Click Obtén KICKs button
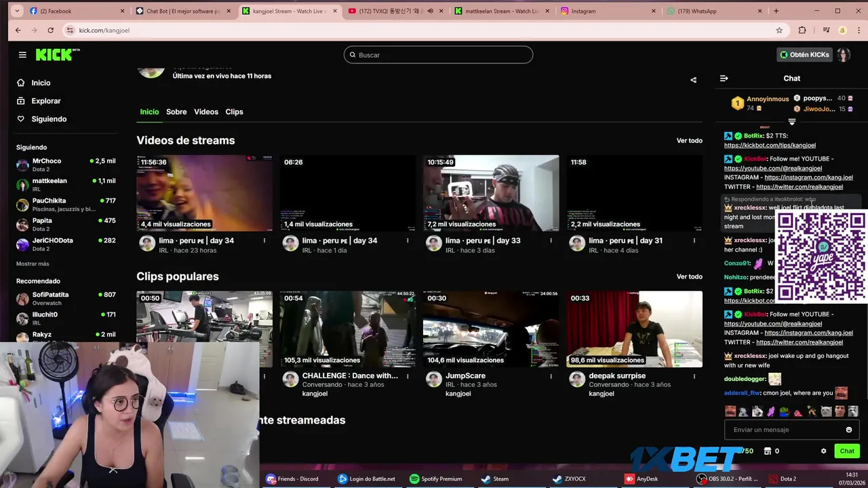The height and width of the screenshot is (488, 868). [804, 55]
